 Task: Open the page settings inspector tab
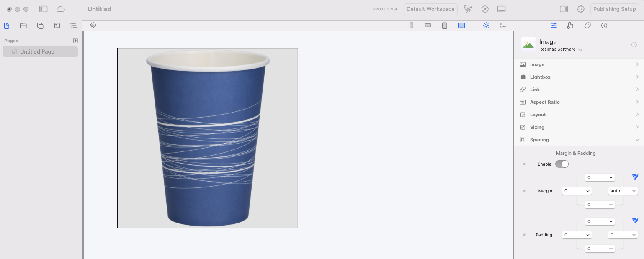coord(570,26)
